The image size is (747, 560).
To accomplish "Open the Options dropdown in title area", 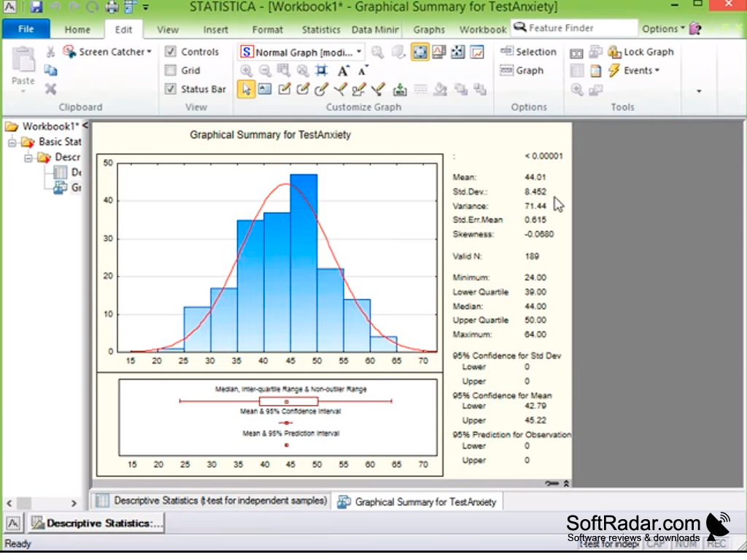I will pos(662,28).
